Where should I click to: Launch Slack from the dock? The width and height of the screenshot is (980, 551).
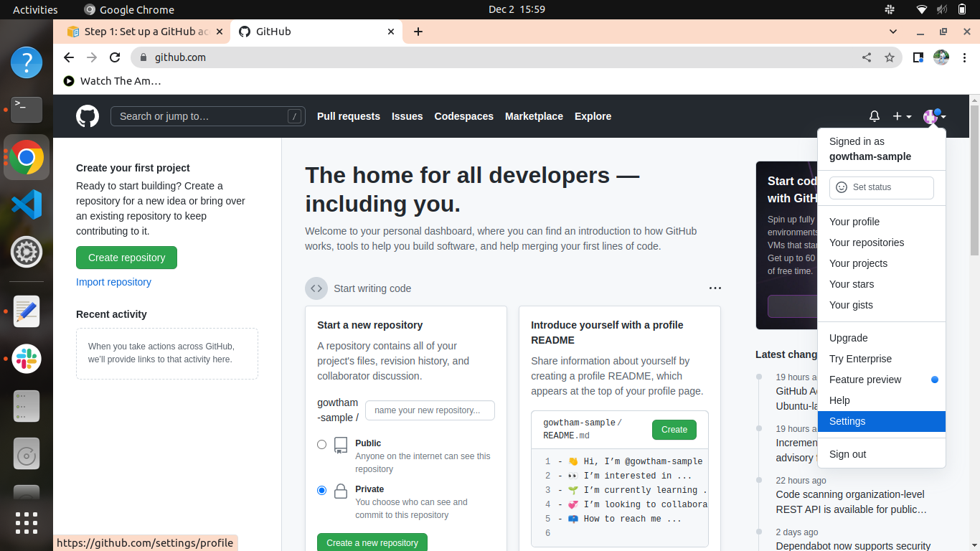click(x=27, y=359)
